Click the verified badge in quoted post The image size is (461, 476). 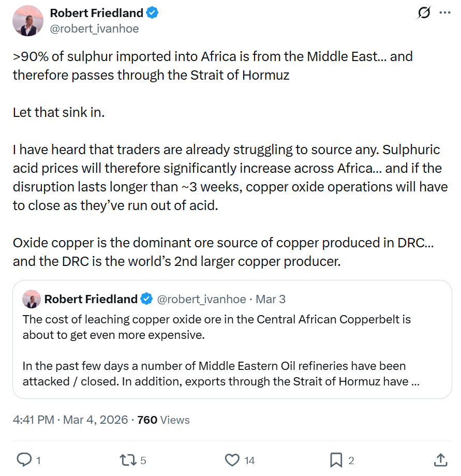tap(147, 299)
